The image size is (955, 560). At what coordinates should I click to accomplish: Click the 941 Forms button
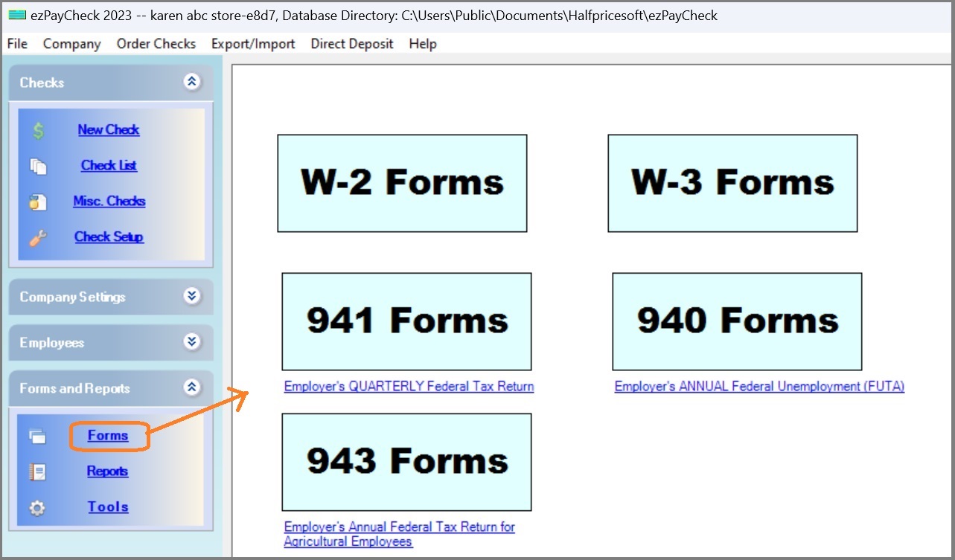click(406, 321)
